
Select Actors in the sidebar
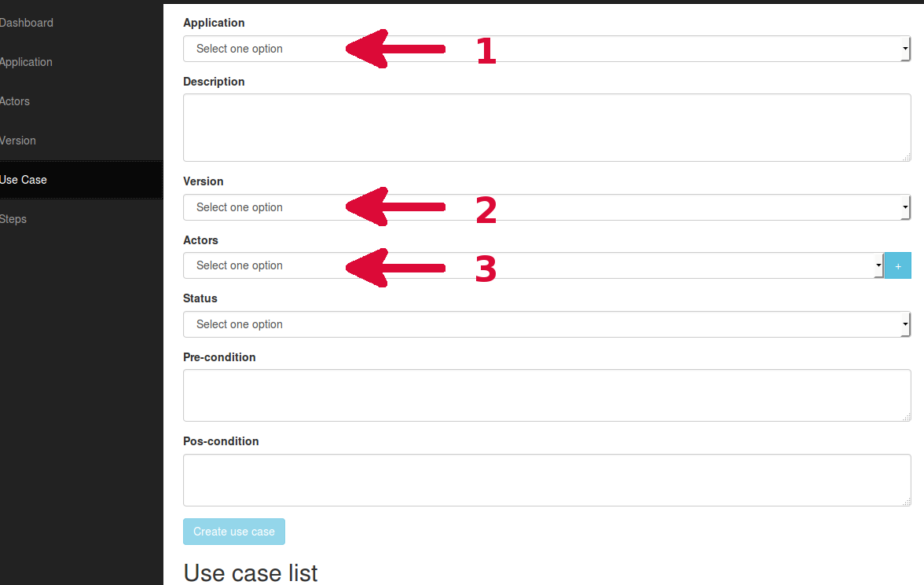pos(15,101)
